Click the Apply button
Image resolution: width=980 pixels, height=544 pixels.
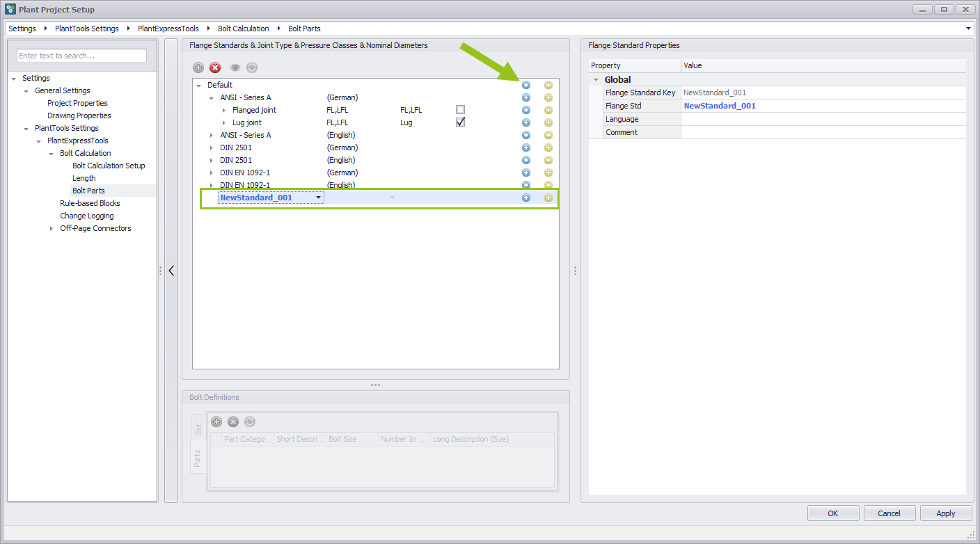click(x=946, y=513)
